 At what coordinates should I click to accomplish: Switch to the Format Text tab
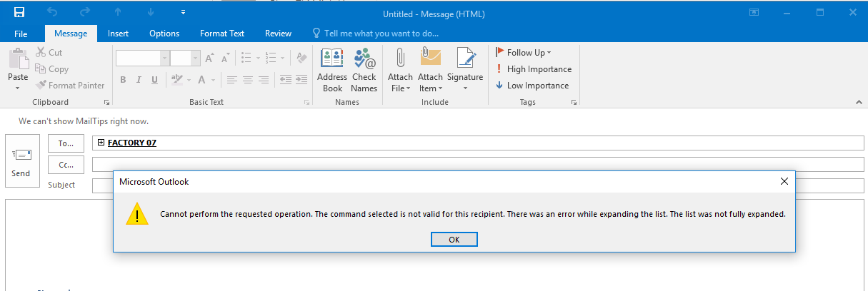222,34
